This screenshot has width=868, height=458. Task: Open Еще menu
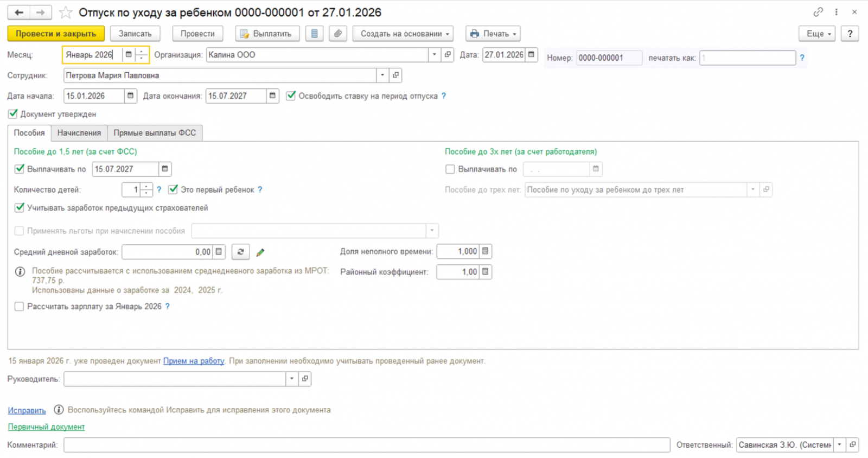[818, 34]
